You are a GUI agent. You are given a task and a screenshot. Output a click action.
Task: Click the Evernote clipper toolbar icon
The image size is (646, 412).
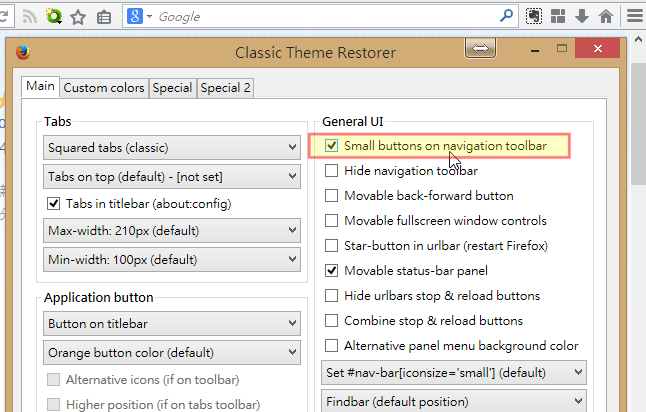click(x=534, y=16)
